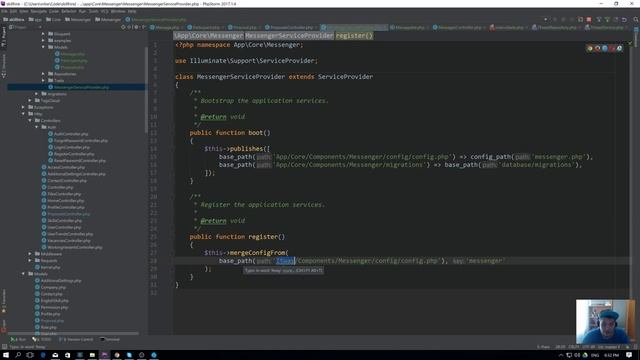Viewport: 640px width, 360px height.
Task: Click the webcam video thumbnail overlay
Action: [605, 321]
